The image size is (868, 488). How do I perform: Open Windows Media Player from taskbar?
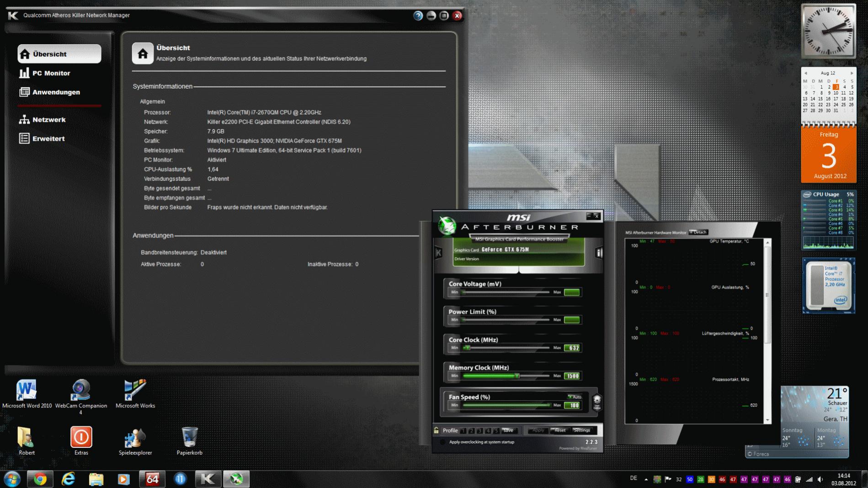[x=124, y=479]
